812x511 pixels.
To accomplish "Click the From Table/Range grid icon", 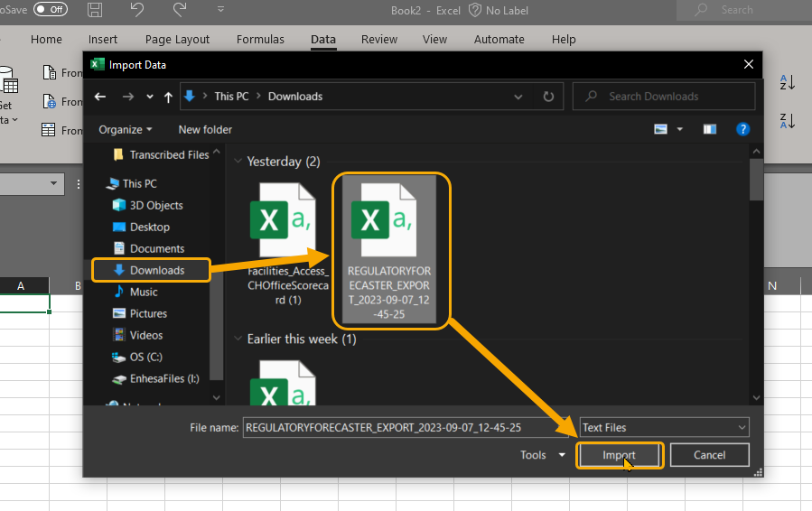I will click(x=49, y=130).
